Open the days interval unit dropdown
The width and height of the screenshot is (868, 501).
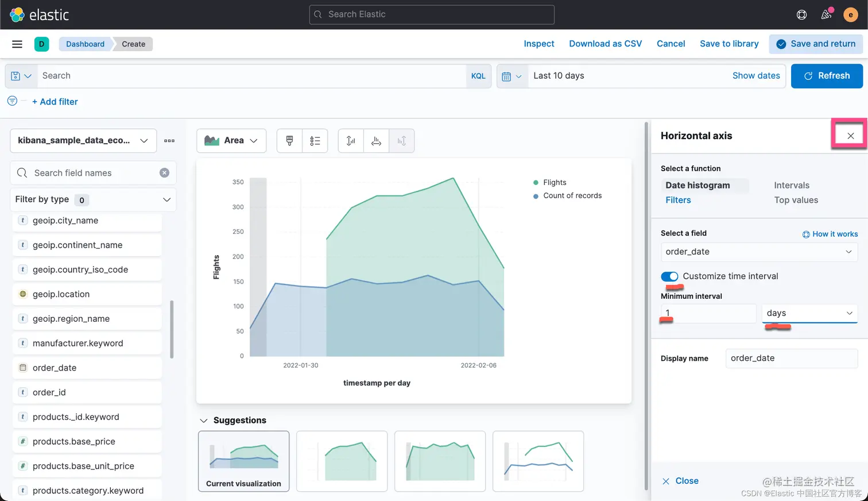point(809,313)
